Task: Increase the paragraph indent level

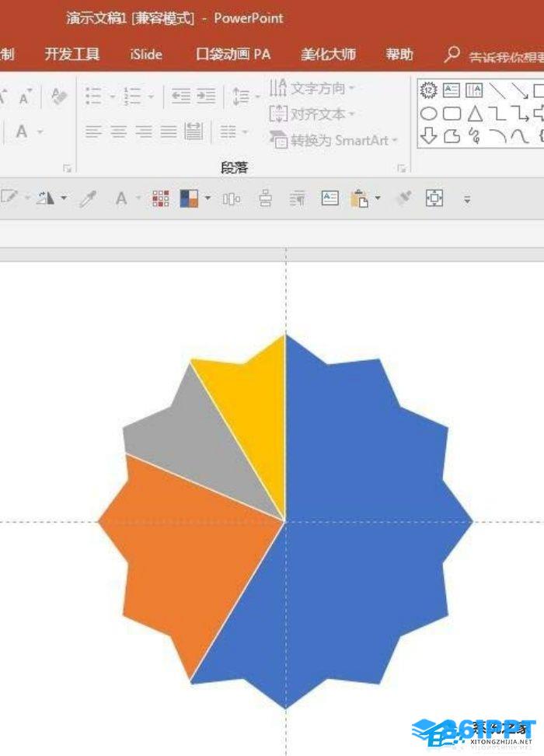Action: (x=206, y=96)
